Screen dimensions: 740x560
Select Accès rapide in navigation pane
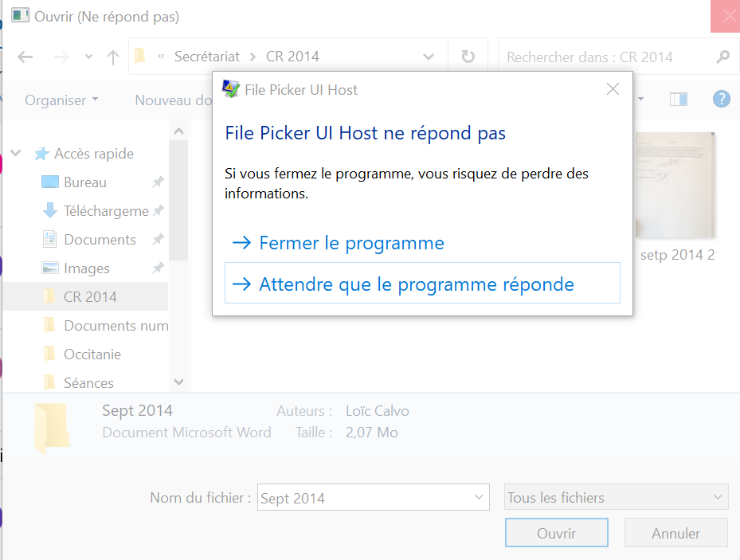(x=94, y=154)
